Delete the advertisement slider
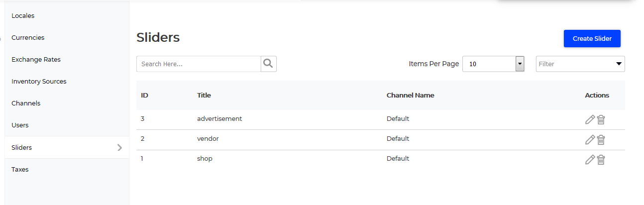This screenshot has height=205, width=644. tap(601, 119)
